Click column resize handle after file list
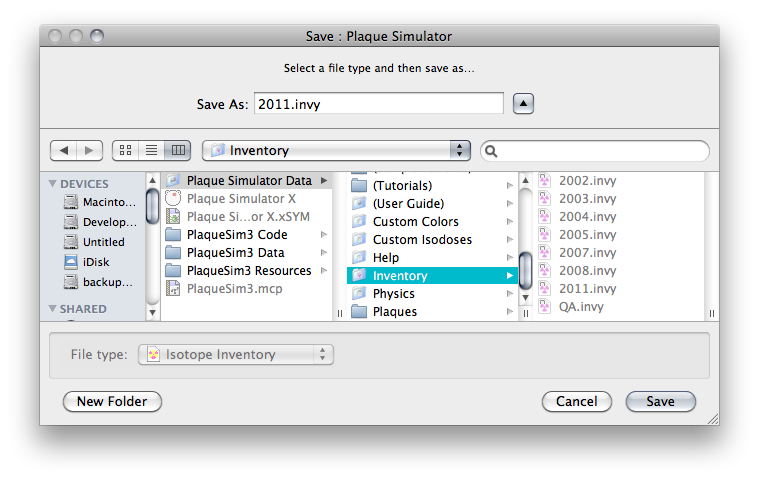Screen dimensions: 759x480 (712, 314)
